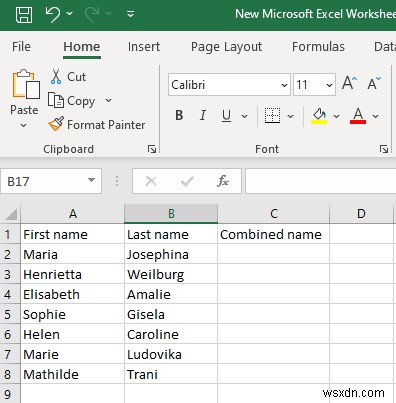
Task: Select column C header
Action: 273,214
